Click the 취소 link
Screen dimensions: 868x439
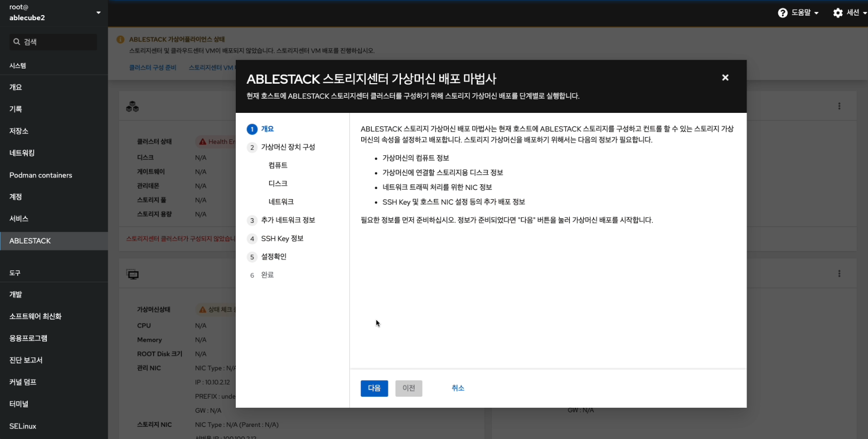click(458, 388)
